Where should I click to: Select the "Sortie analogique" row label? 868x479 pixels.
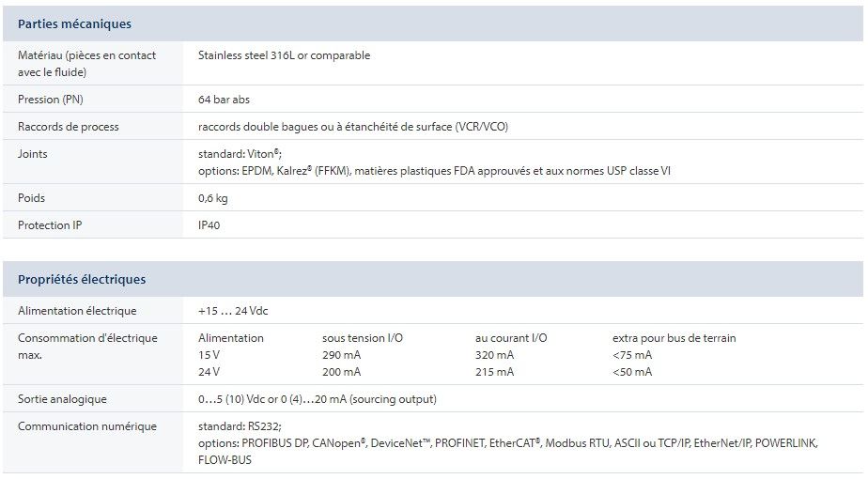(x=62, y=399)
